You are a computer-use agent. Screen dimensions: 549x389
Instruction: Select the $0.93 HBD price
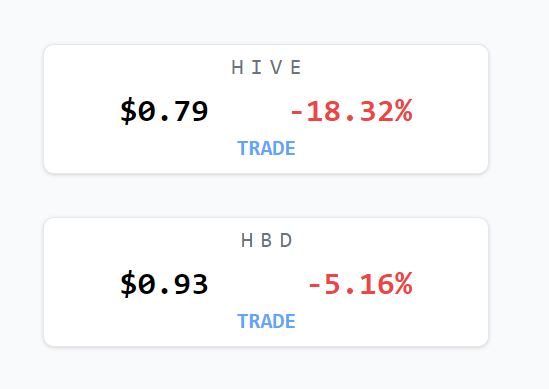point(164,284)
